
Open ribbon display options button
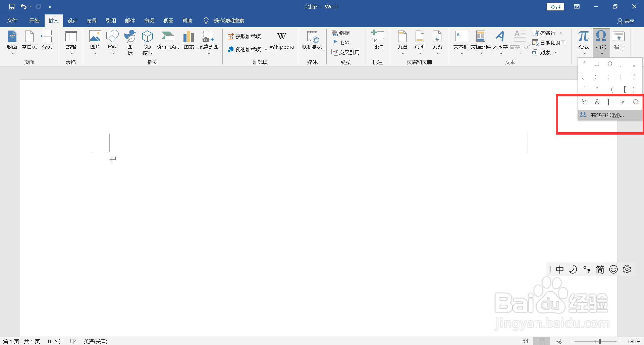[x=577, y=7]
